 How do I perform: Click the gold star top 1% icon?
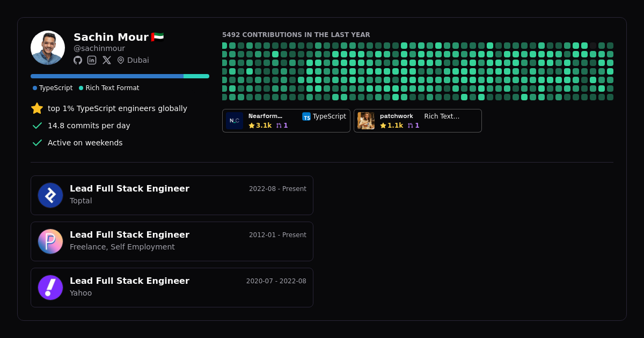pyautogui.click(x=37, y=108)
